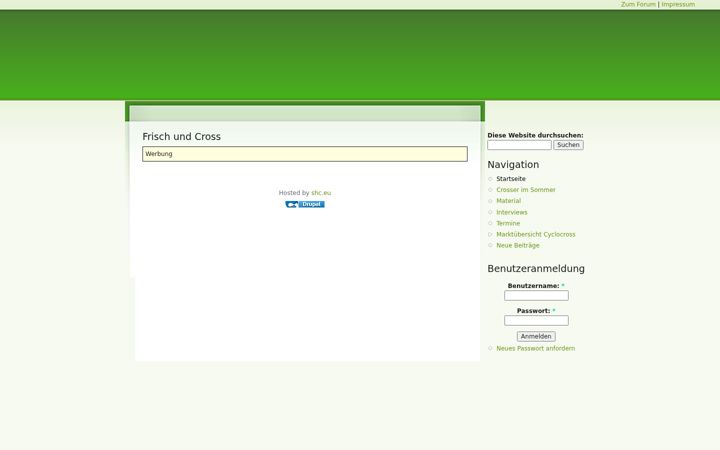The image size is (720, 450).
Task: Open the Termine navigation link
Action: 508,223
